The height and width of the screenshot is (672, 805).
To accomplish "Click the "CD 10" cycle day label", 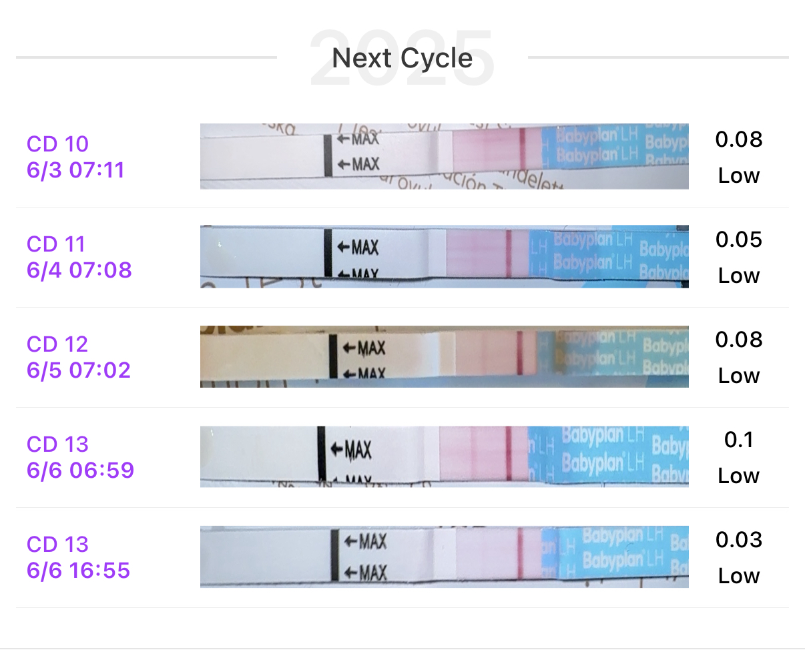I will point(57,144).
